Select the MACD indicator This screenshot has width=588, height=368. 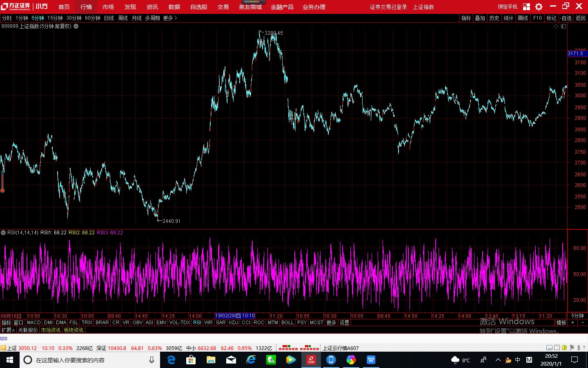tap(34, 323)
